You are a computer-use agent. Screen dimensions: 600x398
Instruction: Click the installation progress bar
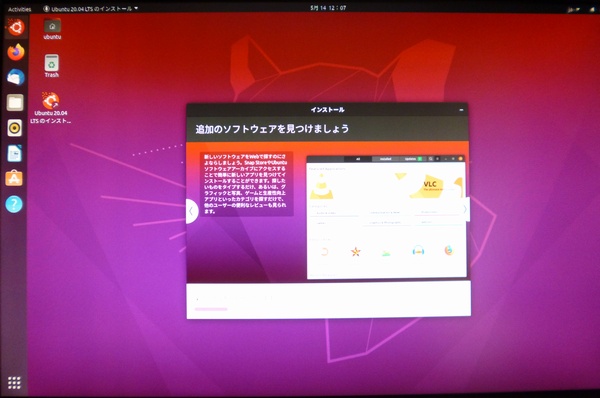(211, 309)
